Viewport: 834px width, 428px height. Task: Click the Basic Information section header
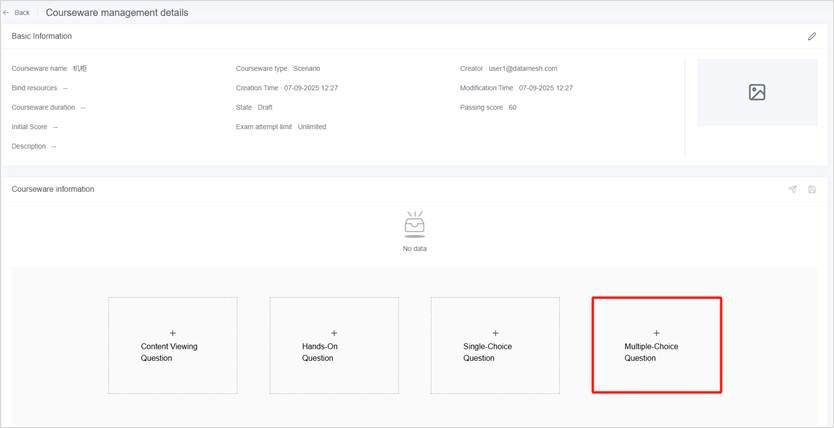(x=42, y=37)
